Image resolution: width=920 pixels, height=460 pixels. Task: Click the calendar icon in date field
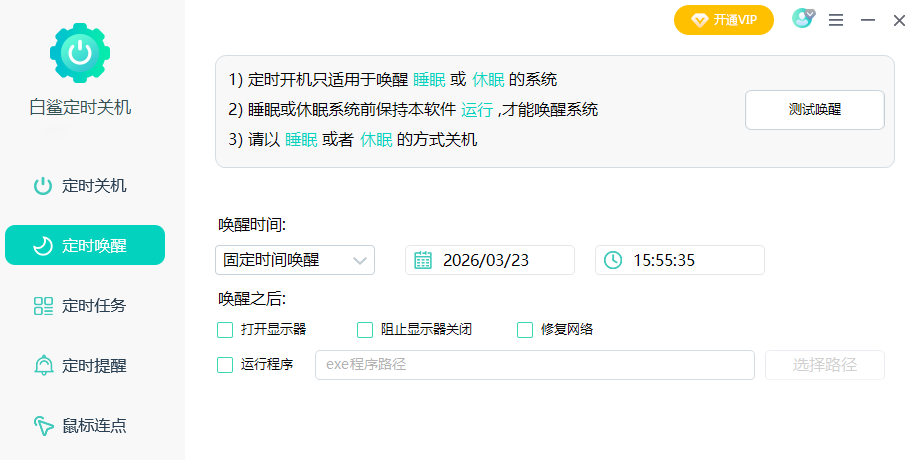[423, 260]
